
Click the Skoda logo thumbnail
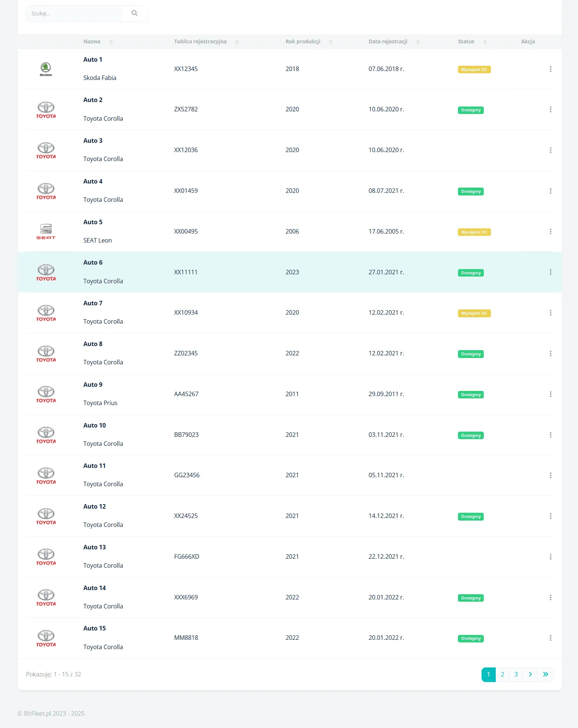click(46, 69)
